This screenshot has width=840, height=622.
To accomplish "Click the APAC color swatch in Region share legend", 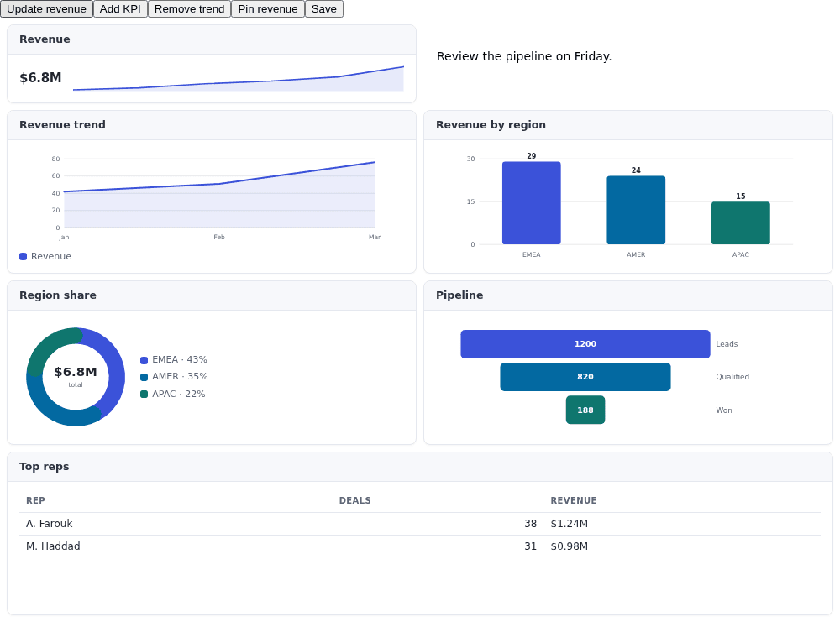I will [144, 395].
